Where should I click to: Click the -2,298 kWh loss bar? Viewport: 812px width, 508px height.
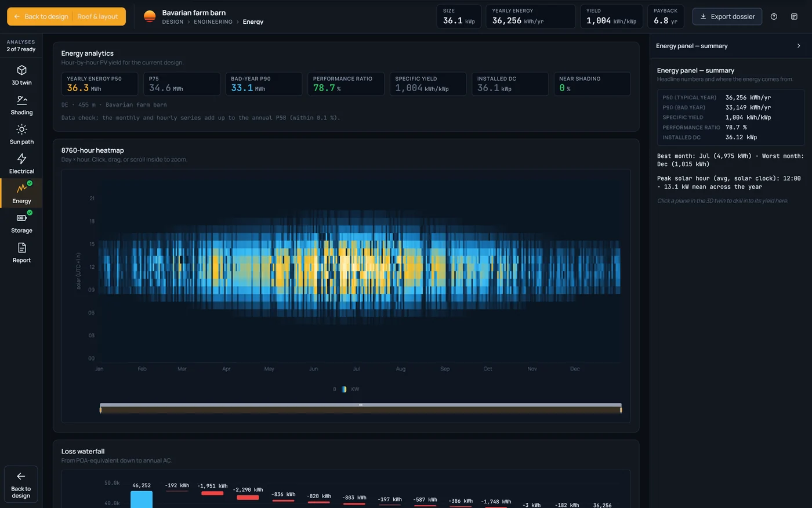point(248,498)
